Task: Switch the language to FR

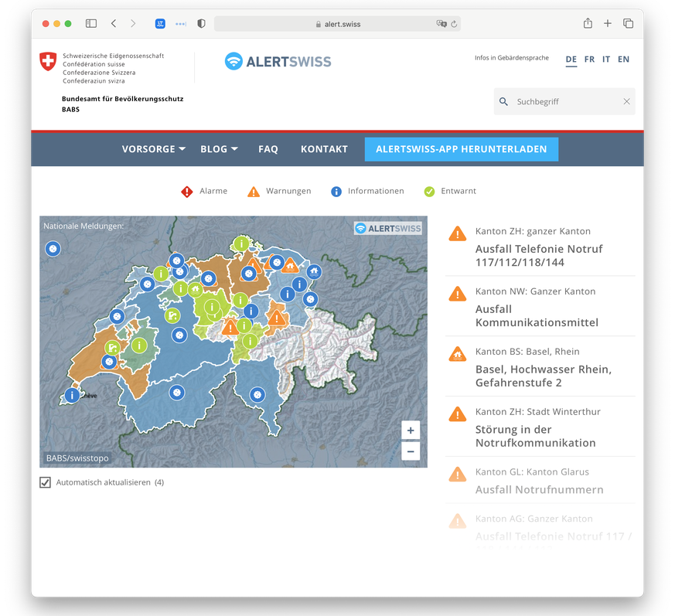Action: (x=589, y=60)
